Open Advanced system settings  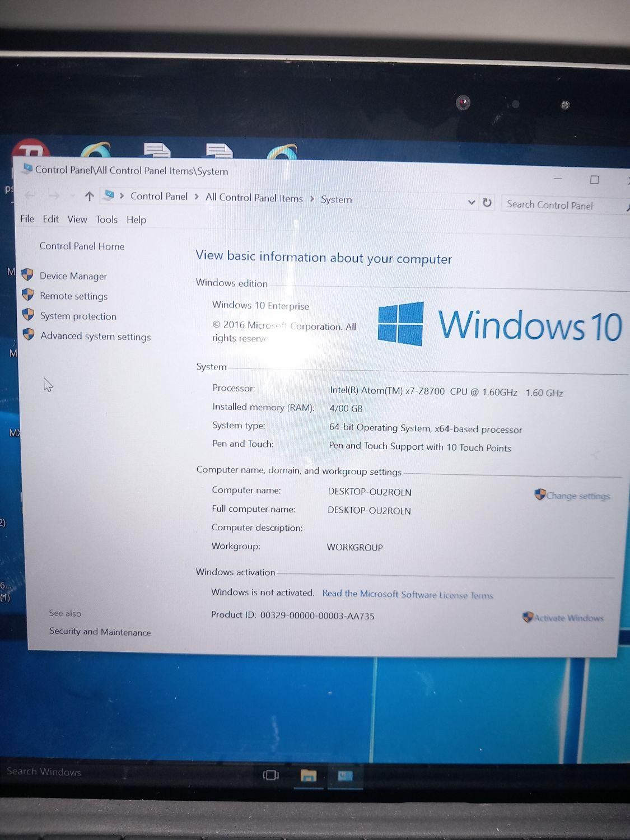95,337
